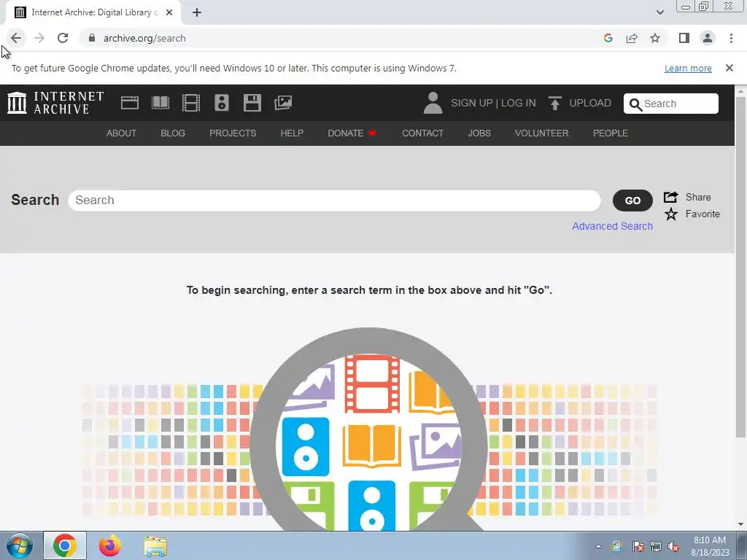Screen dimensions: 747x560
Task: Click the Chrome taskbar icon
Action: pos(65,545)
